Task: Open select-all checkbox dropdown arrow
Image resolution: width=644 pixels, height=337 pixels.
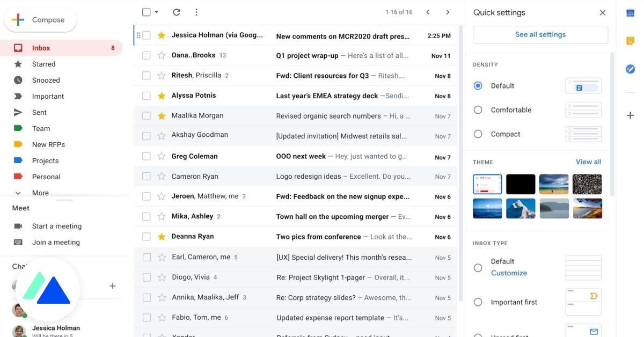Action: click(156, 12)
